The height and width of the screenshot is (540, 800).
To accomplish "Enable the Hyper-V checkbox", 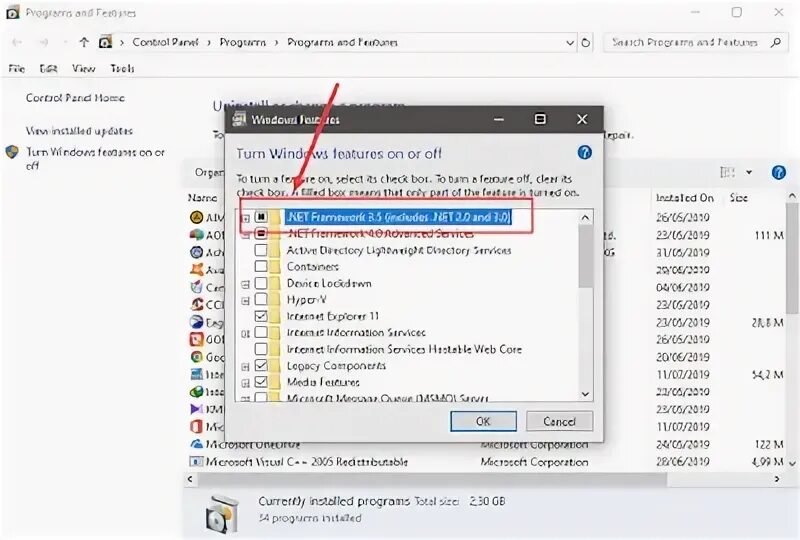I will [261, 299].
